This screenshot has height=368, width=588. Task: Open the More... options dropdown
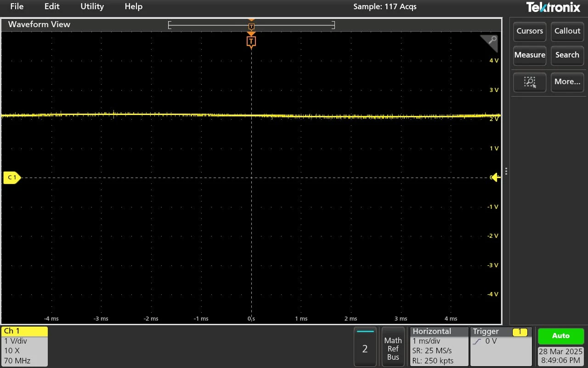(567, 82)
